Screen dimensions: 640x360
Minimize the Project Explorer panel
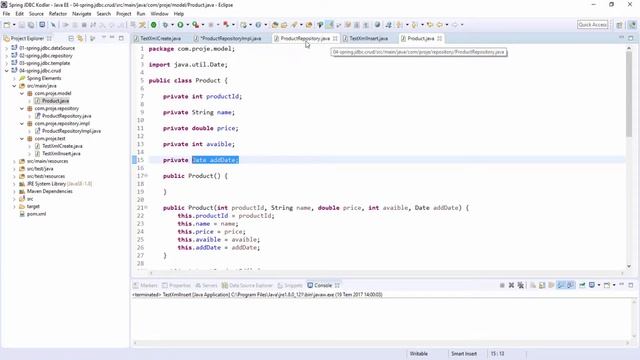[112, 38]
